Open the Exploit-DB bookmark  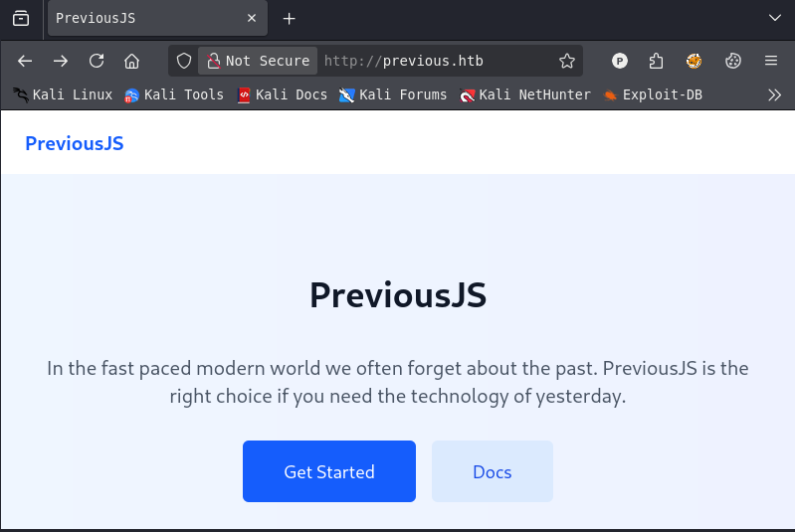[653, 94]
